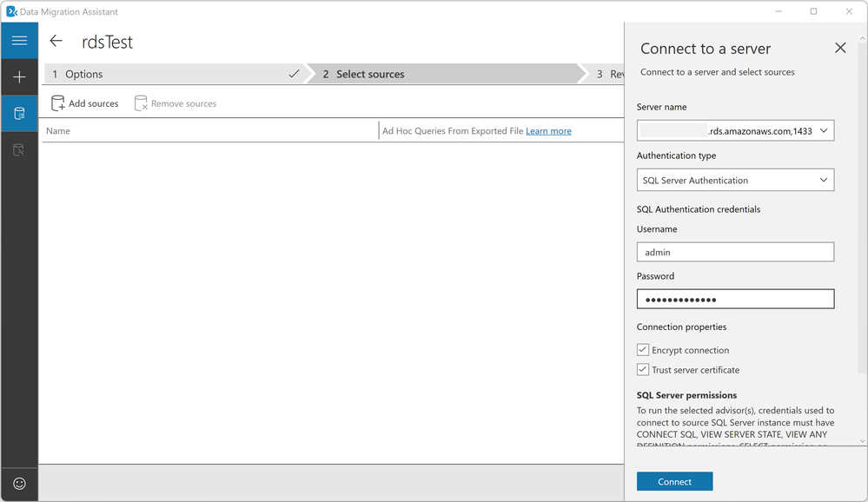Click into the Password field
Image resolution: width=868 pixels, height=502 pixels.
(x=735, y=299)
